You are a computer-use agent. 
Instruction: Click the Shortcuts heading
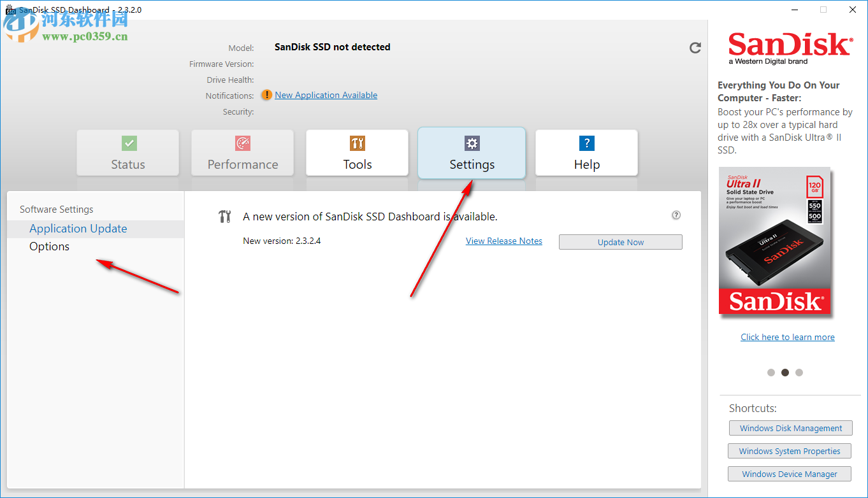tap(753, 408)
